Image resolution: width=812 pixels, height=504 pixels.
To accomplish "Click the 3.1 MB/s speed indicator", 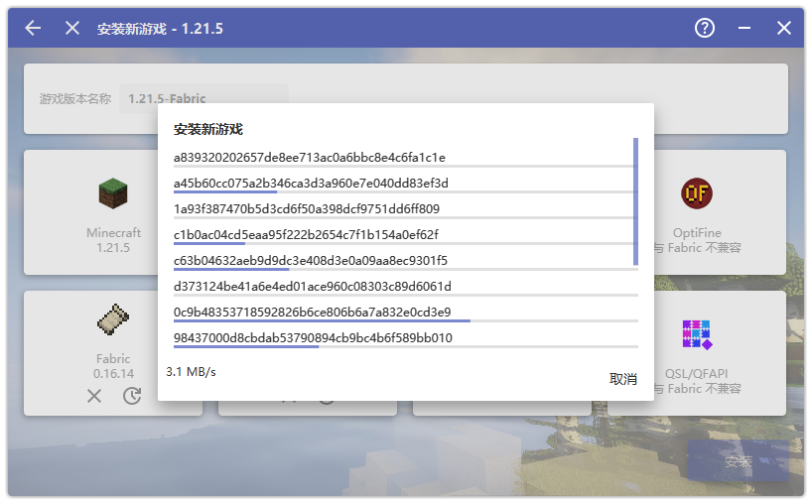I will (x=191, y=372).
